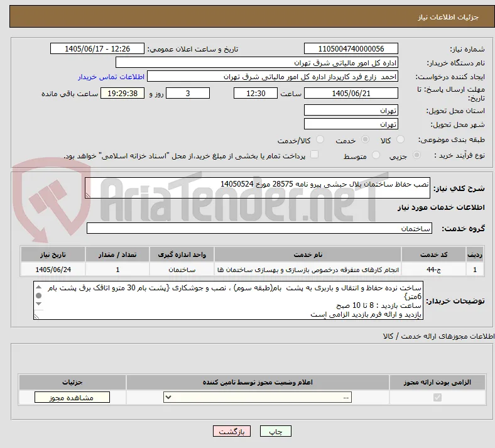
Task: Click the ردیف column header
Action: click(475, 254)
